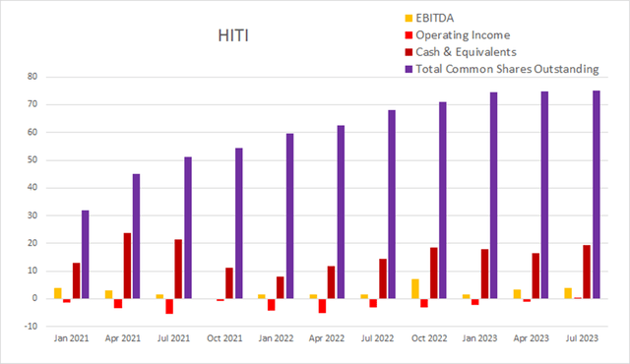The height and width of the screenshot is (364, 630).
Task: Select the purple shares bar for Jul 2021
Action: click(188, 227)
